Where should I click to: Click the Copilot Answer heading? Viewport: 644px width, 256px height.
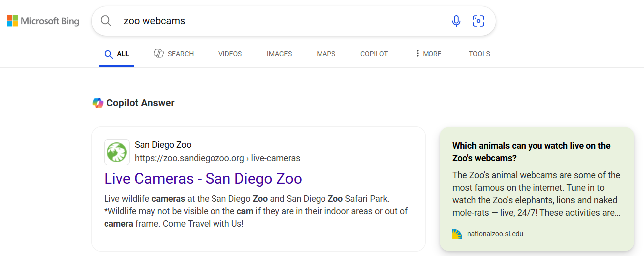(x=140, y=103)
